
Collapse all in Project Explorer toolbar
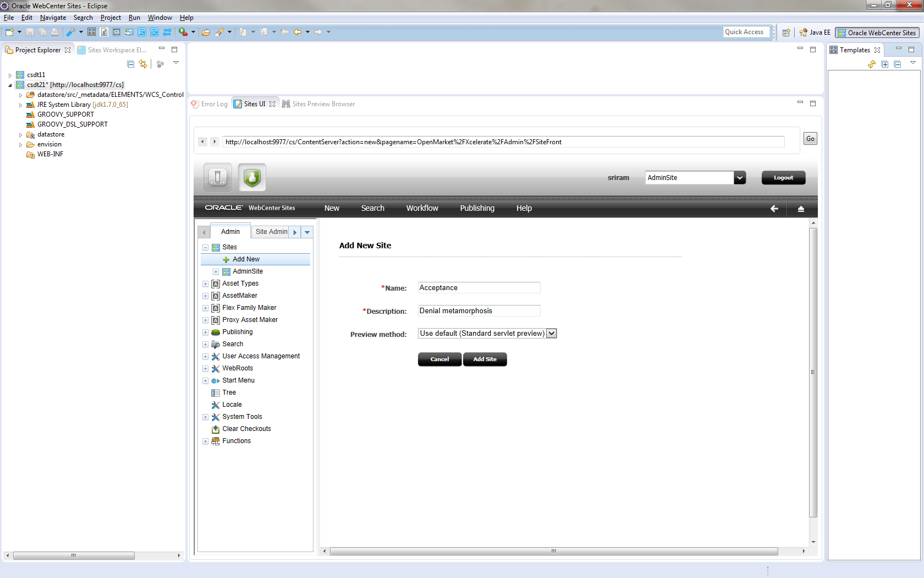coord(131,64)
